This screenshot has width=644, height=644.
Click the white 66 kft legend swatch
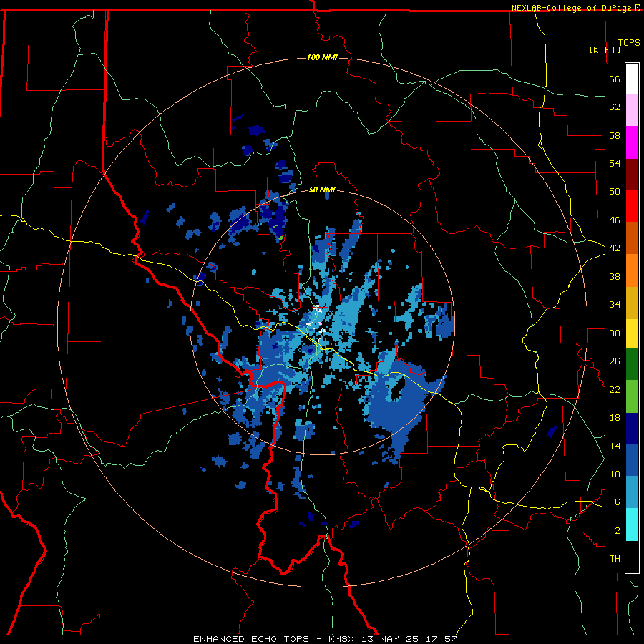[632, 79]
